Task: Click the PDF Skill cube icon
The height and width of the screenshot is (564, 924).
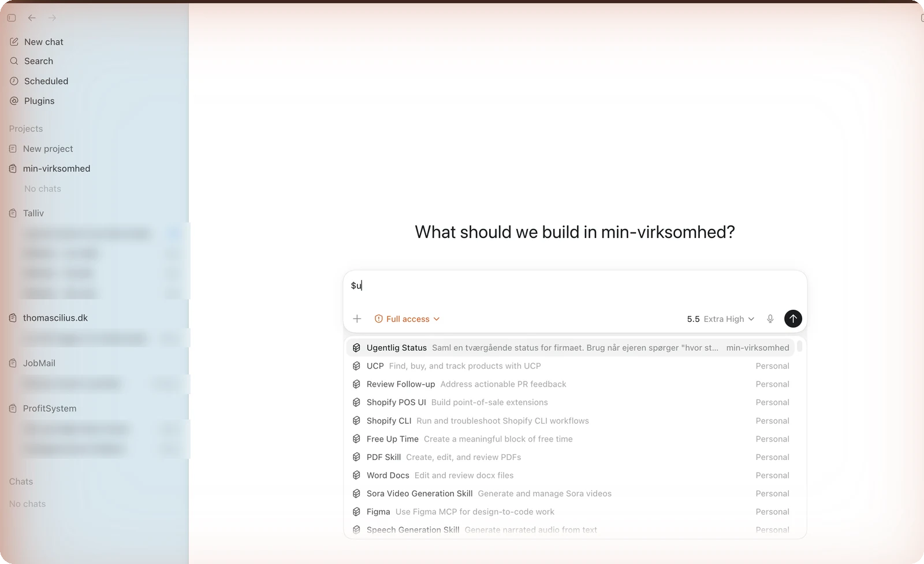Action: coord(356,457)
